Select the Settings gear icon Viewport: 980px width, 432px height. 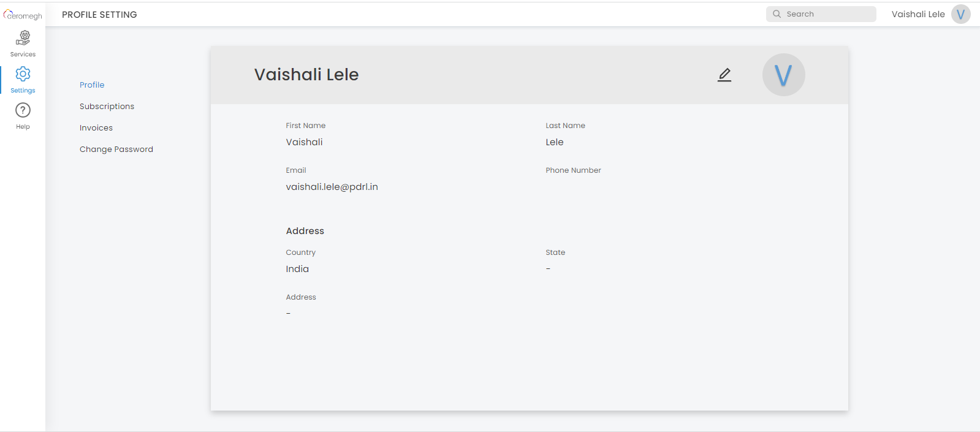click(23, 74)
